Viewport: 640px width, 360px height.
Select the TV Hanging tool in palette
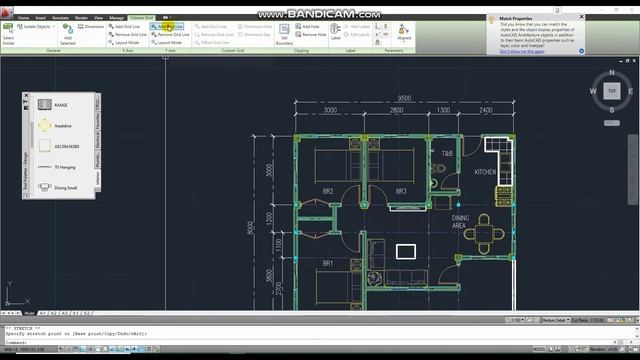(x=56, y=167)
